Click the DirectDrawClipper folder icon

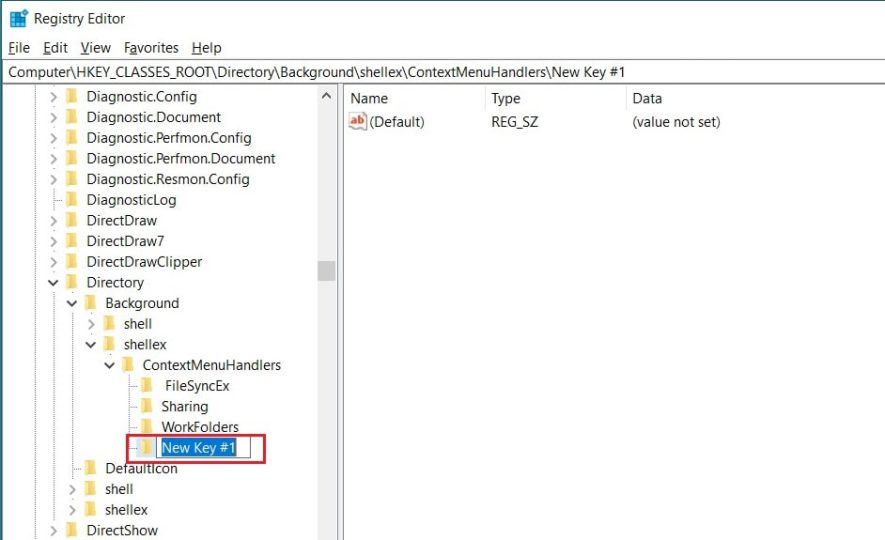tap(72, 262)
